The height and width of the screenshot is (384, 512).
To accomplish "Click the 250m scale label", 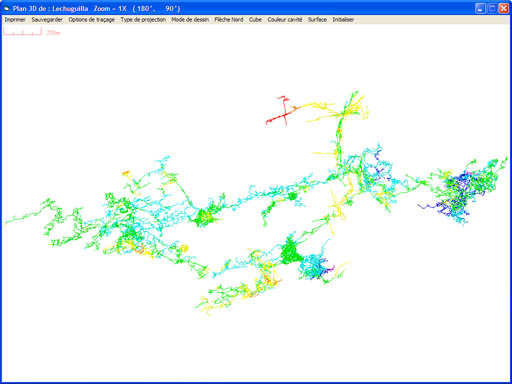I will point(53,33).
